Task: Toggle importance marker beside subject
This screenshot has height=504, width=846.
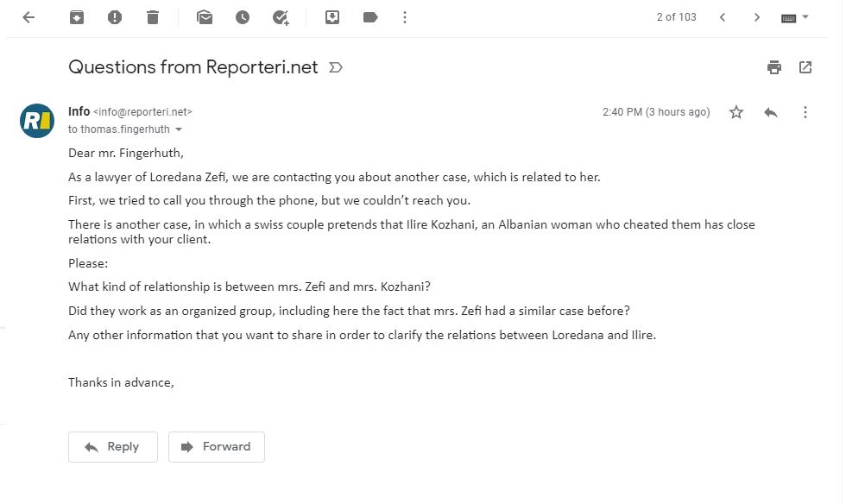Action: tap(336, 67)
